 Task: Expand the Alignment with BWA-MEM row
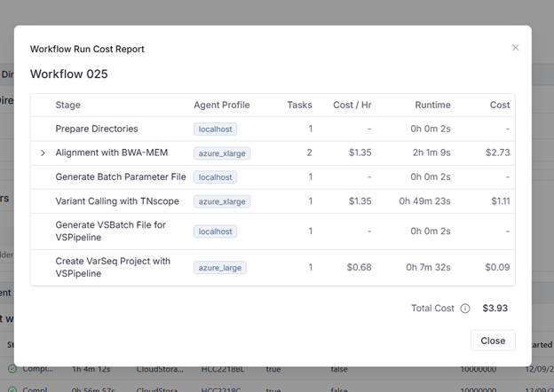tap(43, 153)
